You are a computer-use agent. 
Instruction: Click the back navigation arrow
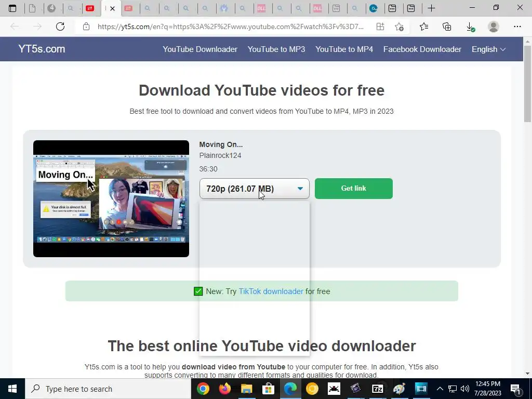(15, 26)
